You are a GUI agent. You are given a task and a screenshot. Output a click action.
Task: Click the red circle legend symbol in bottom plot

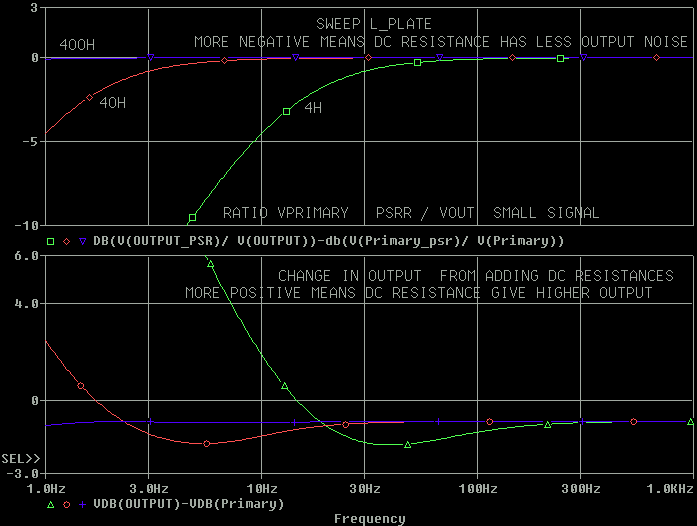(67, 505)
